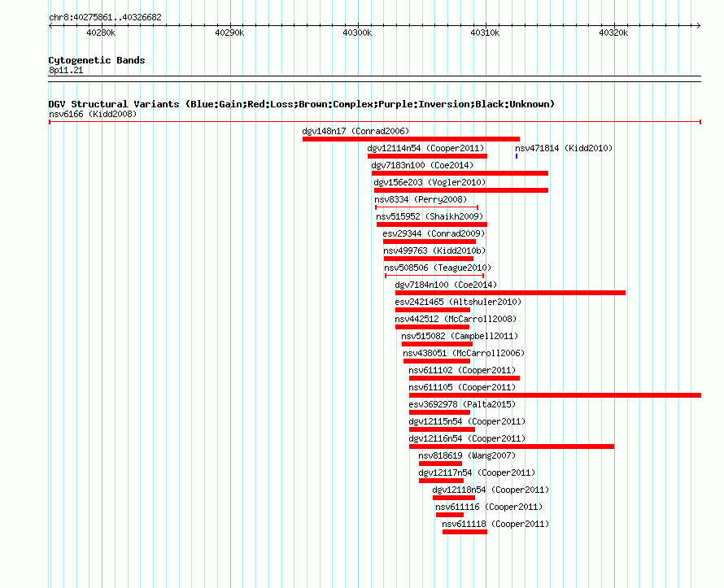Click the DGV Structural Variants track title
This screenshot has height=588, width=724.
pos(302,104)
